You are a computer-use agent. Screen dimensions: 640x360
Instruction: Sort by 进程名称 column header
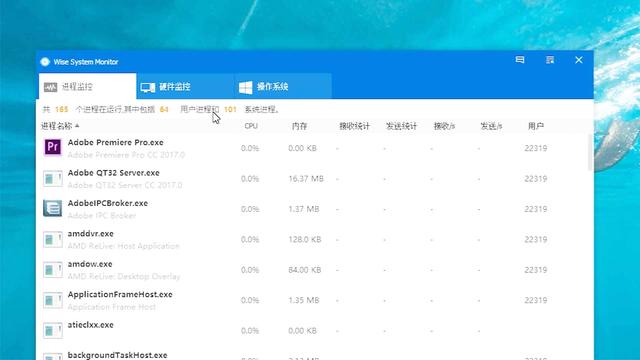click(x=60, y=126)
